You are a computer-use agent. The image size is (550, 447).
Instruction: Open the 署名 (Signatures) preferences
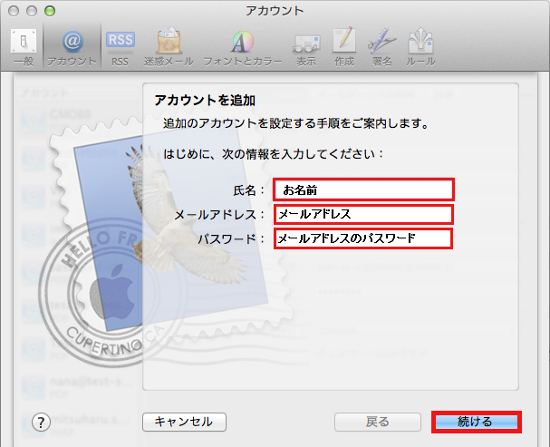[x=382, y=48]
